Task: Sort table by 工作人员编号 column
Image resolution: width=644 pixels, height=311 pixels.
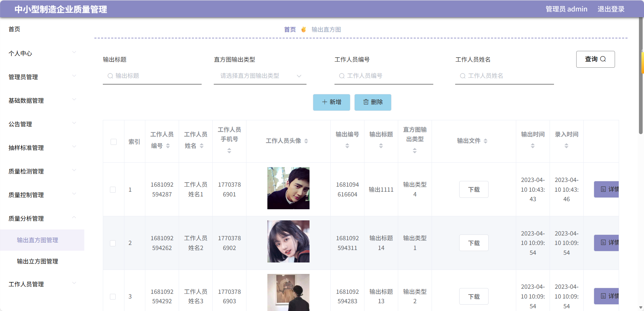Action: point(168,146)
